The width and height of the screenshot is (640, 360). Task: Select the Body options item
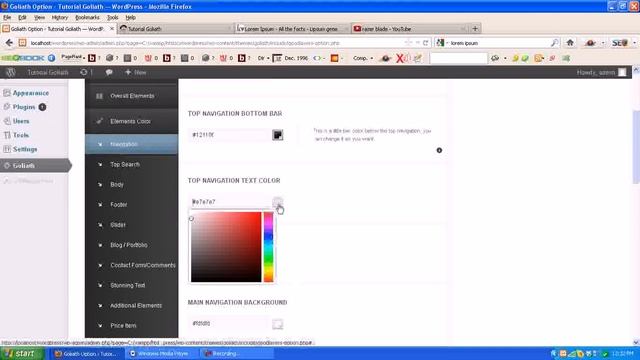[131, 184]
